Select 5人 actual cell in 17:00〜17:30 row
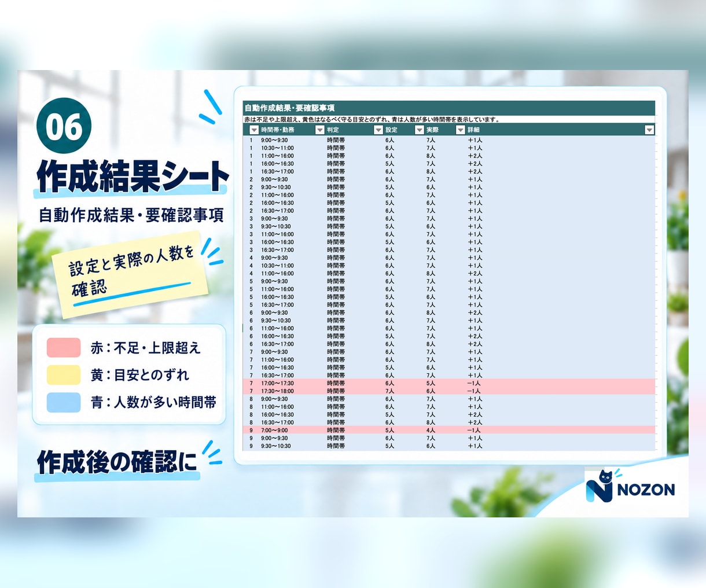 click(x=431, y=383)
